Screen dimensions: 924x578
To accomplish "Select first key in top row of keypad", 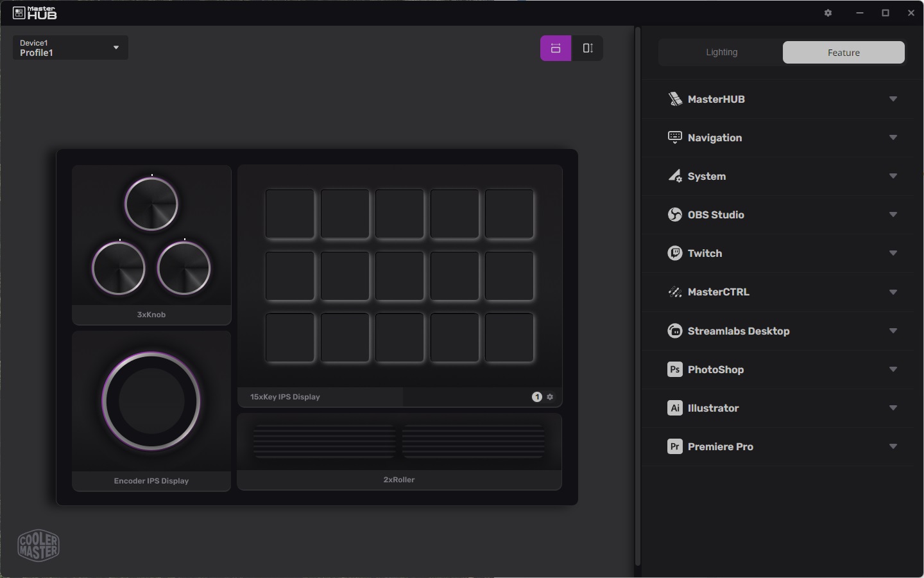I will 290,214.
